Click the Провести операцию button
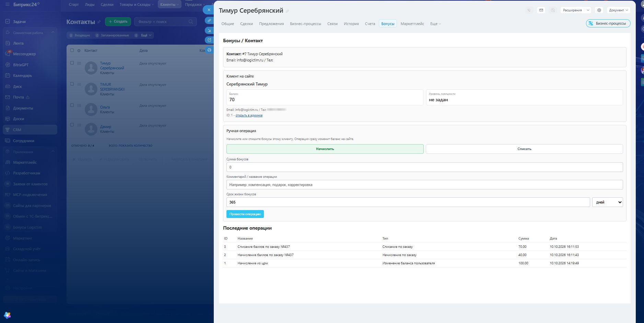 (x=245, y=214)
